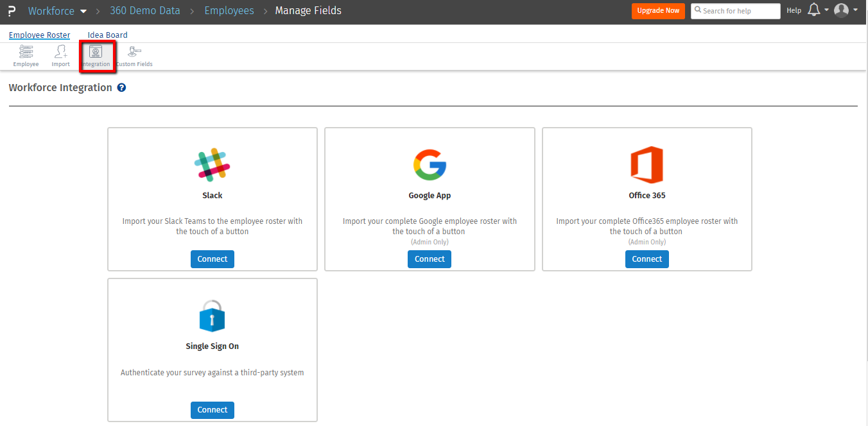
Task: Click the Office 365 logo
Action: click(647, 165)
